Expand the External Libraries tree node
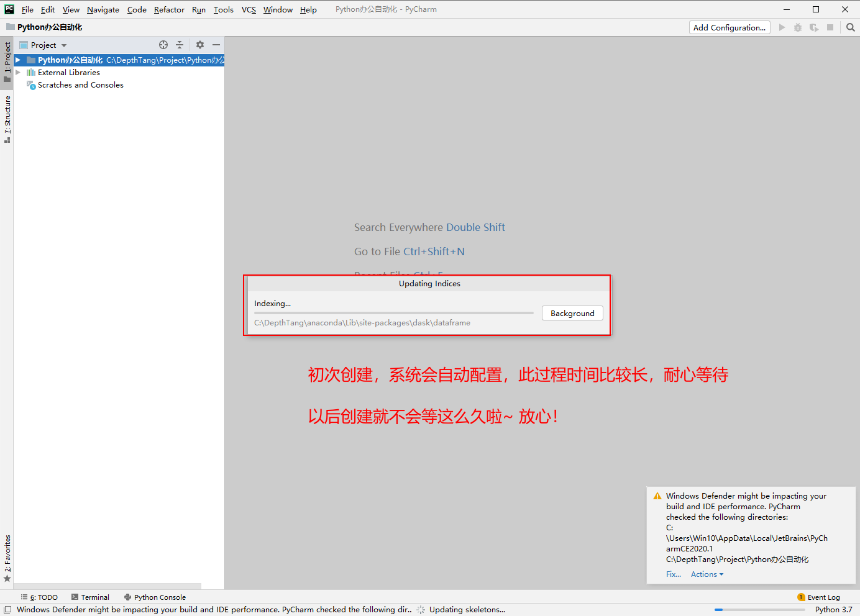Screen dimensions: 860x616 click(18, 73)
